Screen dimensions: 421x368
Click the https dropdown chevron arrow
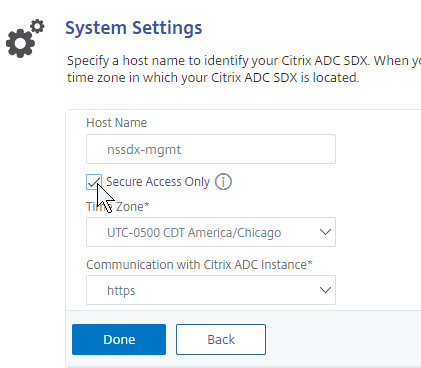point(325,290)
